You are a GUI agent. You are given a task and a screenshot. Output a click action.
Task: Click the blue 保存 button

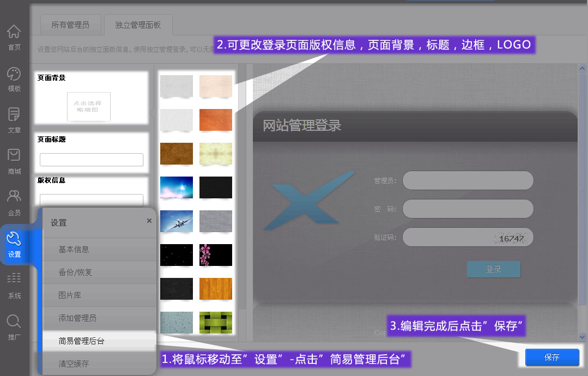pos(551,357)
